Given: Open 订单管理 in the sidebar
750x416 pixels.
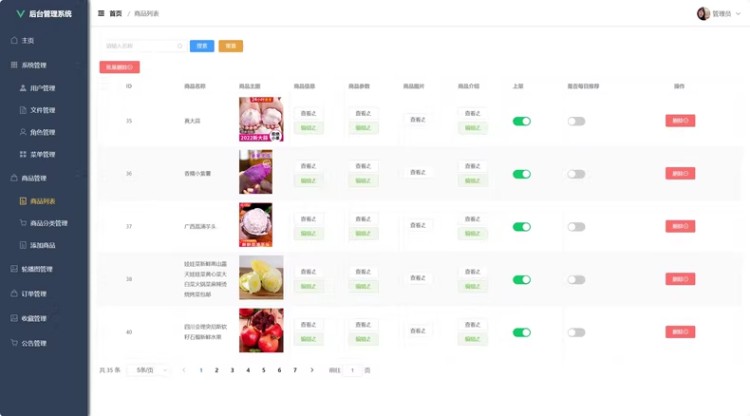Looking at the screenshot, I should point(34,294).
